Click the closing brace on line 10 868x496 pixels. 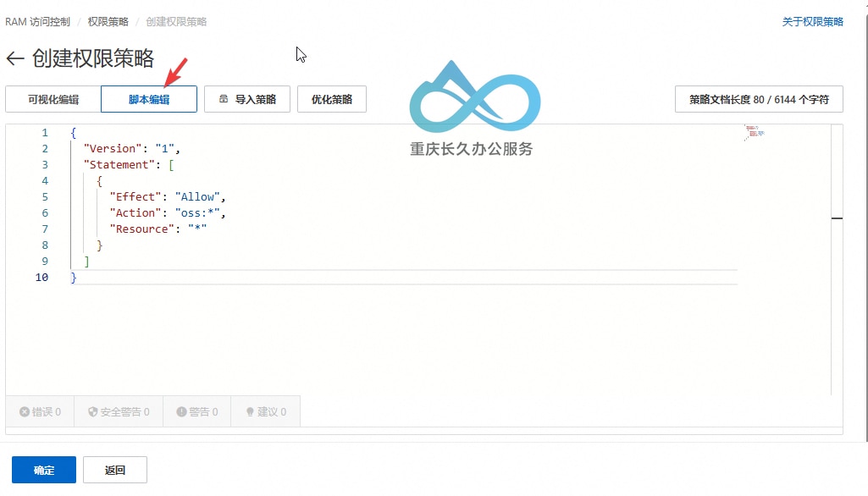[x=73, y=278]
